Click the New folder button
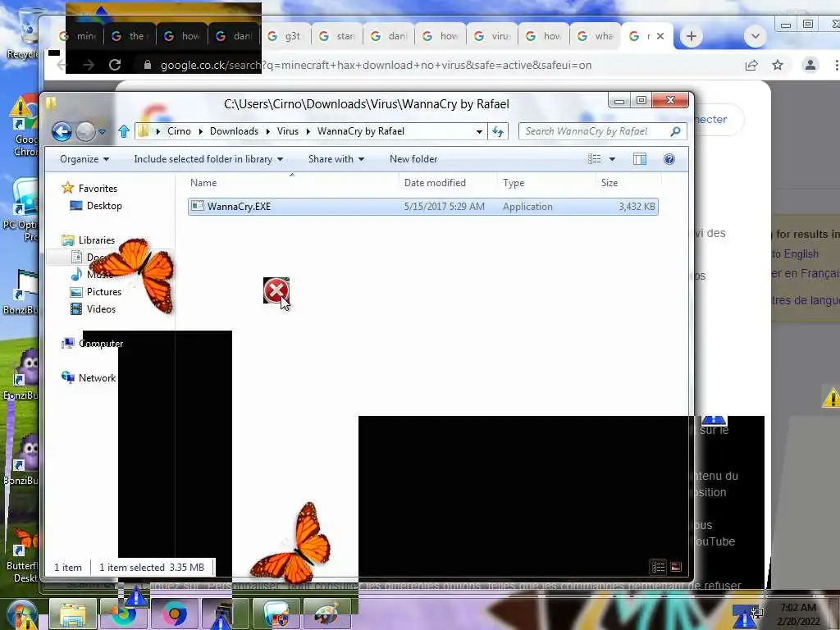The image size is (840, 630). [x=413, y=159]
